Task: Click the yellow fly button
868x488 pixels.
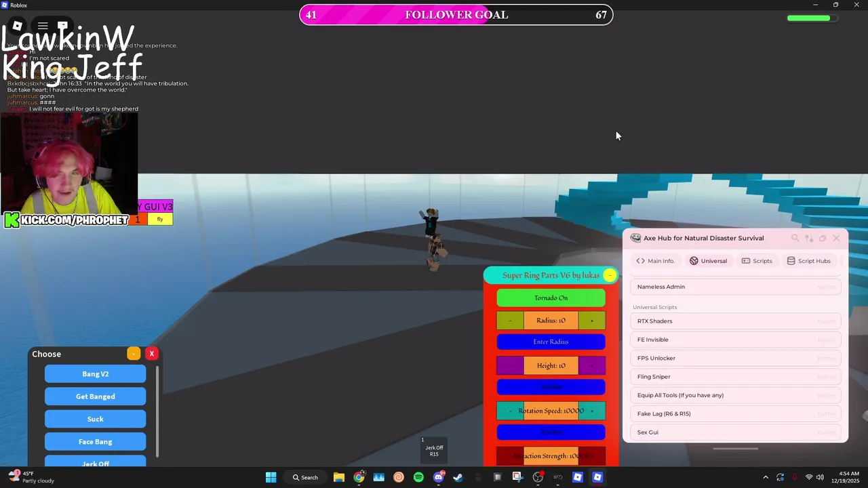Action: coord(160,219)
